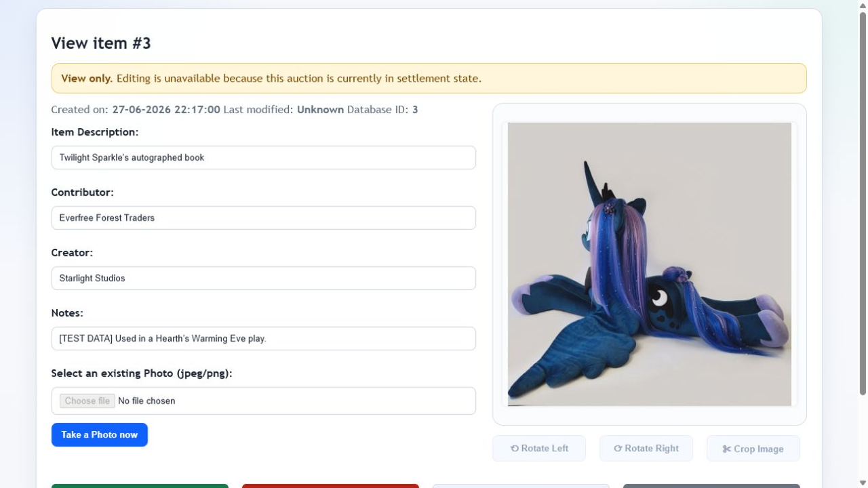Image resolution: width=868 pixels, height=488 pixels.
Task: Click the 'View item #3' heading
Action: [101, 43]
